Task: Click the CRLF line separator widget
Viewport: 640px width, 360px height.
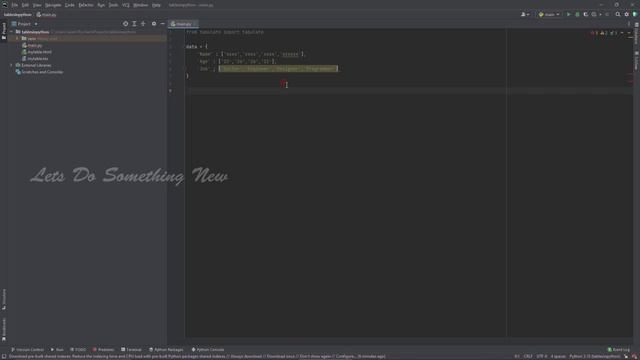Action: [528, 356]
